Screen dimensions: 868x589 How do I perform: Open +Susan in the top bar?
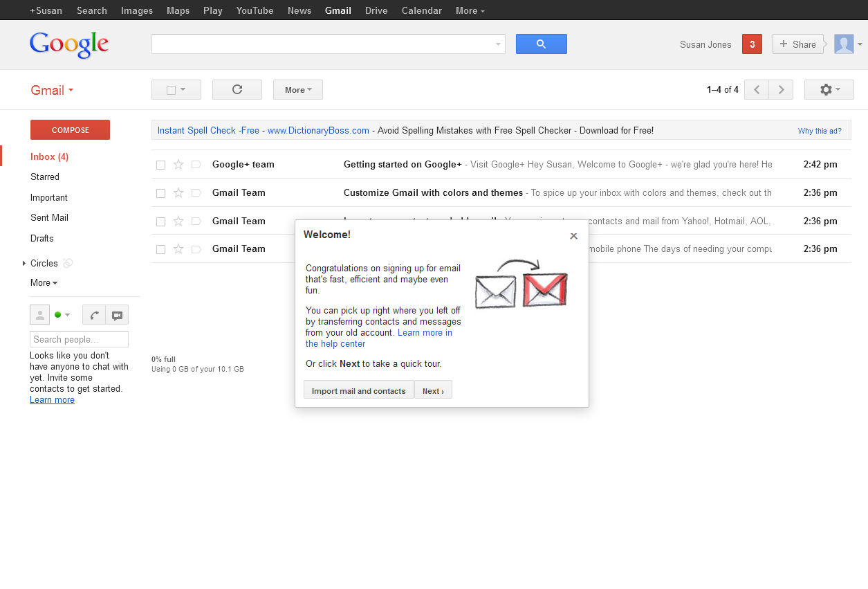pyautogui.click(x=46, y=10)
